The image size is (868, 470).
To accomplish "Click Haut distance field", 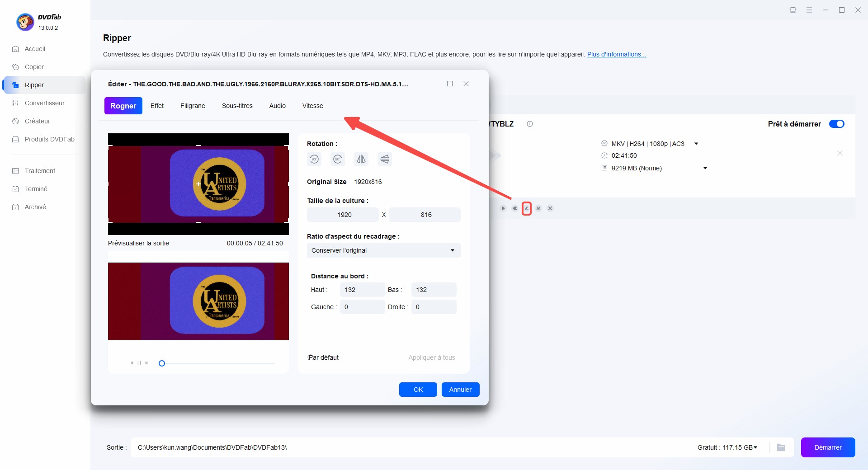I will click(x=362, y=290).
